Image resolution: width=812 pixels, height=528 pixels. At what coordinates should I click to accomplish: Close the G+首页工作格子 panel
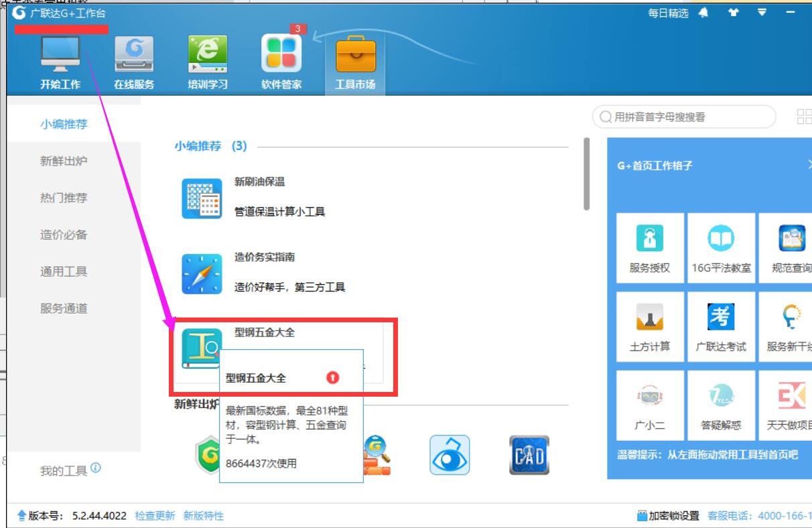[x=809, y=165]
